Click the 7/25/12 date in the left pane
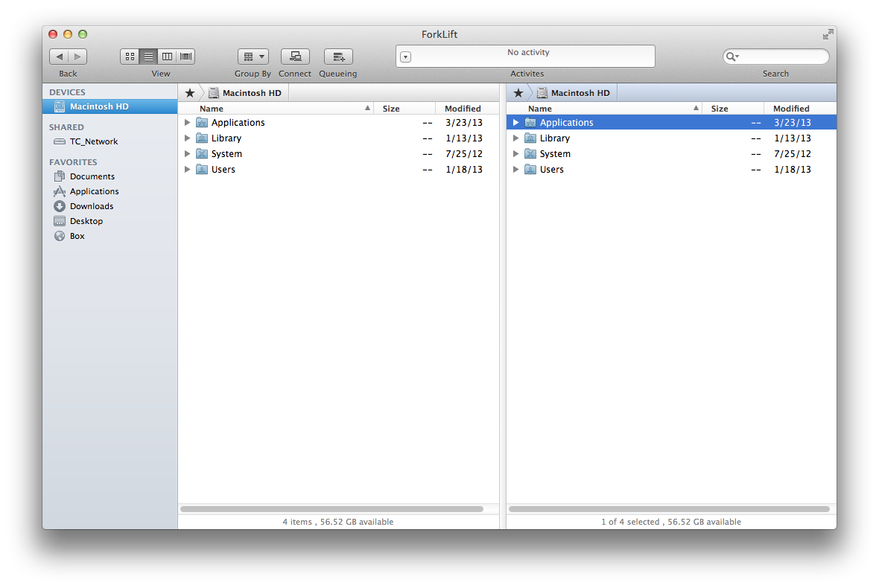879x588 pixels. point(463,154)
